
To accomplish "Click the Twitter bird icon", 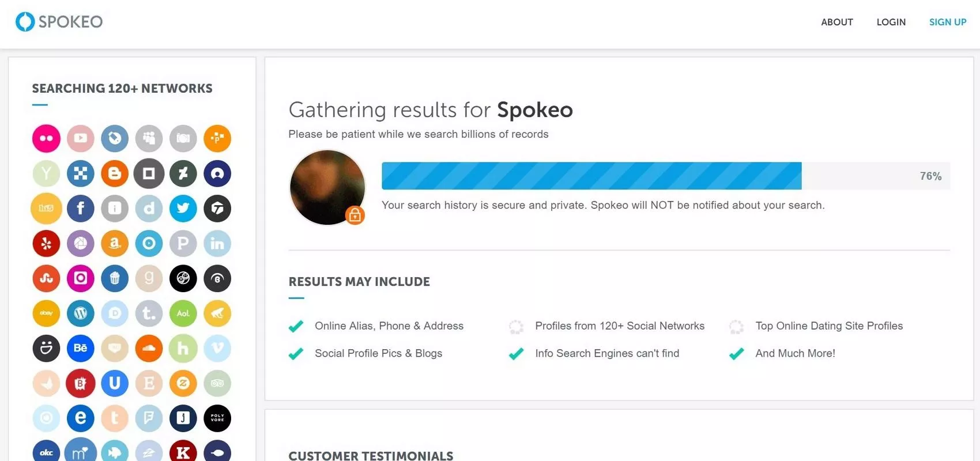I will [183, 208].
